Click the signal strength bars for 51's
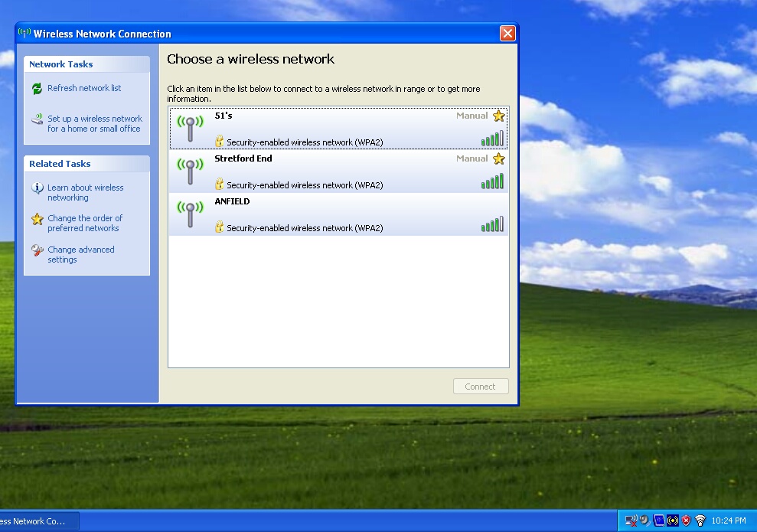The image size is (757, 532). tap(492, 139)
